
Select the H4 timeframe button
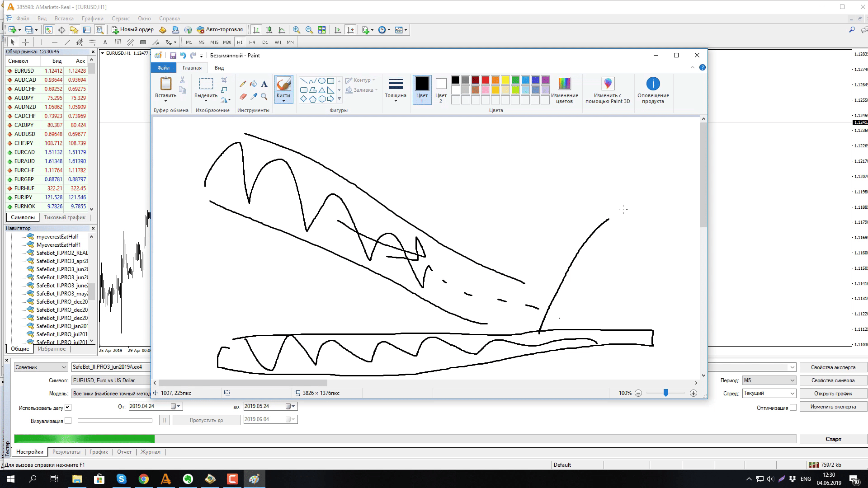(x=252, y=42)
